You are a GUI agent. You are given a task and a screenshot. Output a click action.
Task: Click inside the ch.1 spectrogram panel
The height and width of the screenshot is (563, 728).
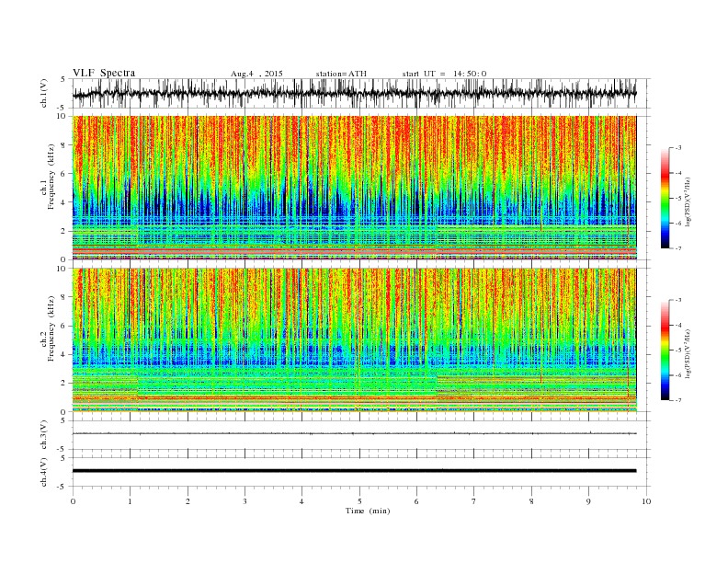tap(354, 188)
